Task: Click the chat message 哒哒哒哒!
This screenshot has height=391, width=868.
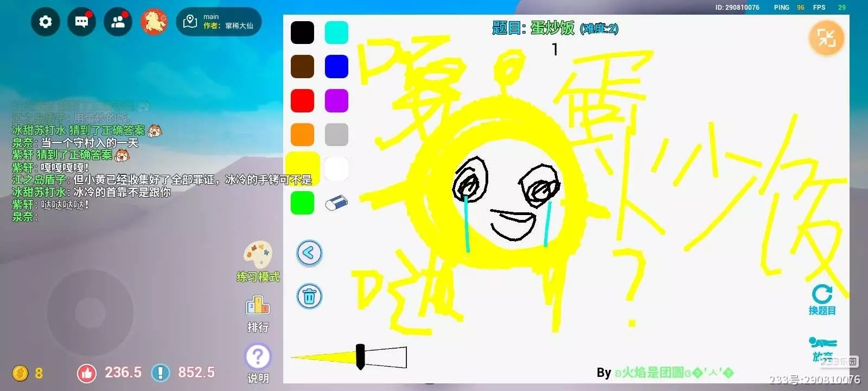Action: [65, 205]
